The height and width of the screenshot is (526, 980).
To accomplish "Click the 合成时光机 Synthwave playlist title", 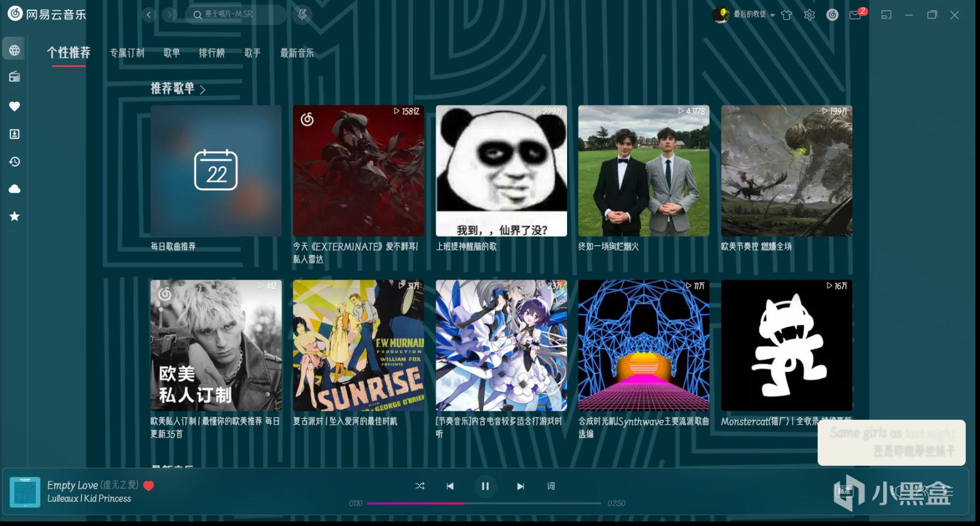I will (x=644, y=427).
